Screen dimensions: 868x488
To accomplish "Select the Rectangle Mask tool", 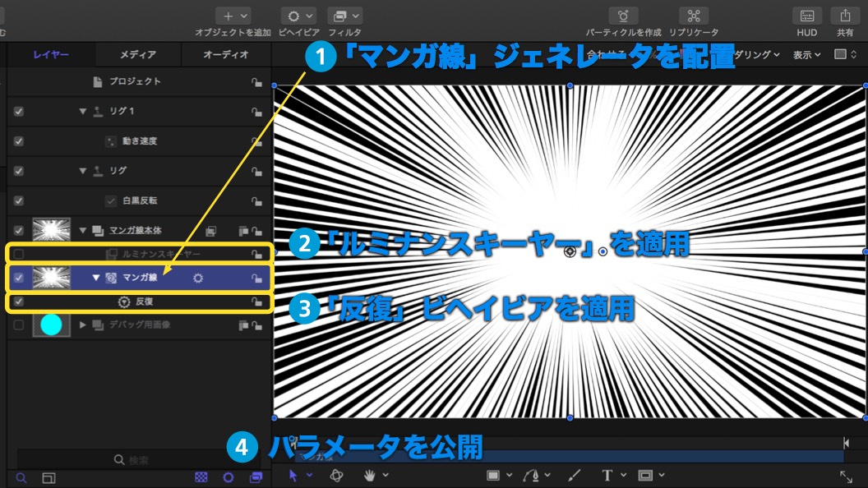I will (x=645, y=476).
